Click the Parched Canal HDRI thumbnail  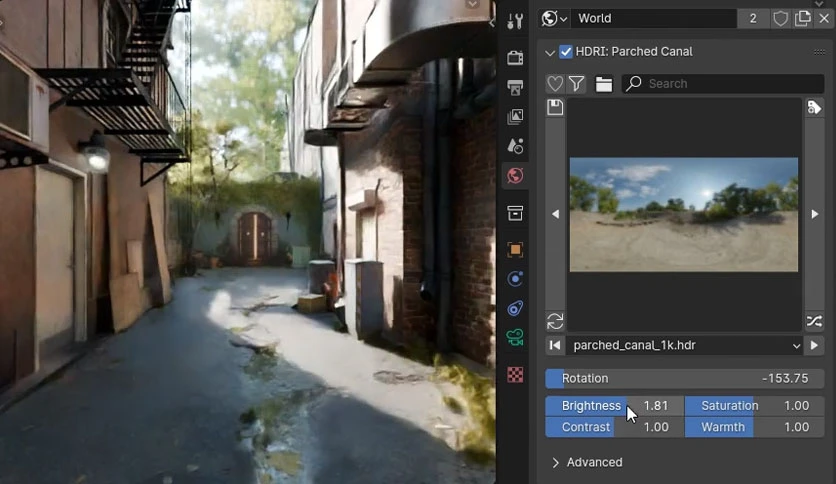point(684,215)
